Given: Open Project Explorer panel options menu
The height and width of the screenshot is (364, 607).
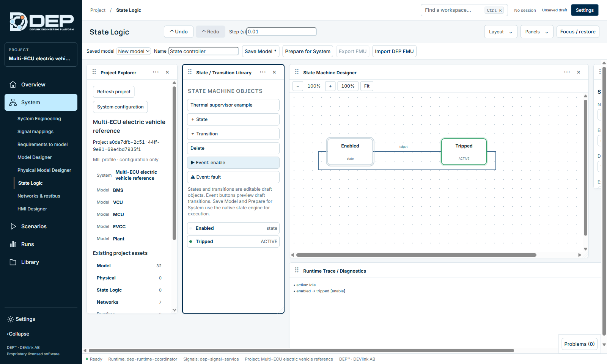Looking at the screenshot, I should [156, 72].
